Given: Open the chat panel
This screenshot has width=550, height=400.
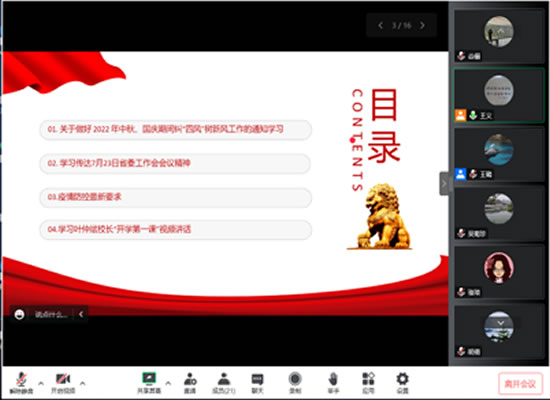Looking at the screenshot, I should (x=257, y=382).
